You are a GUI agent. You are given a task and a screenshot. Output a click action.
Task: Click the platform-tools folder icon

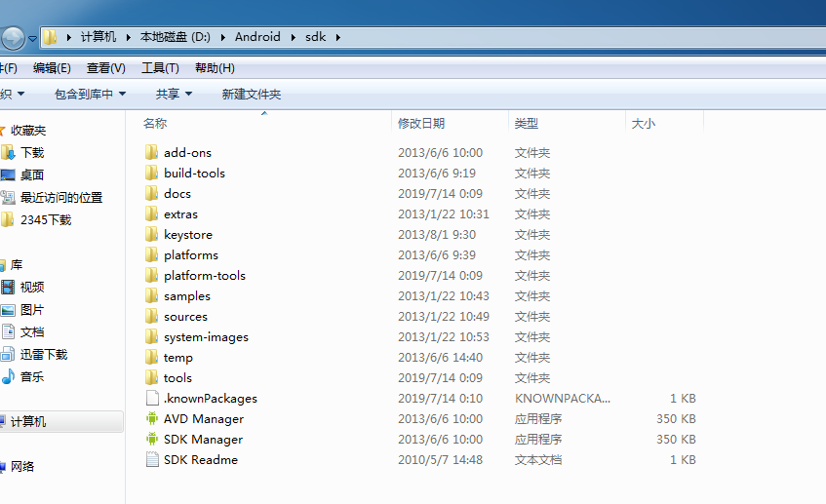coord(152,276)
